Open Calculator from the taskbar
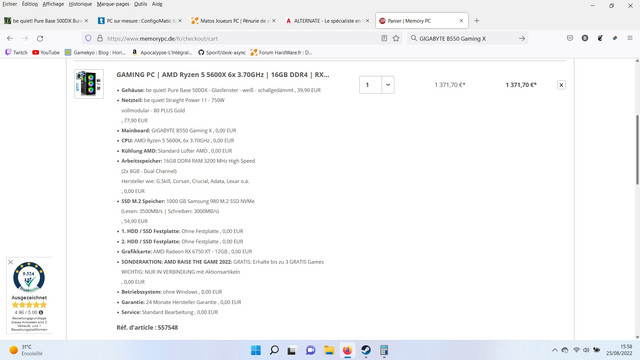 [384, 350]
